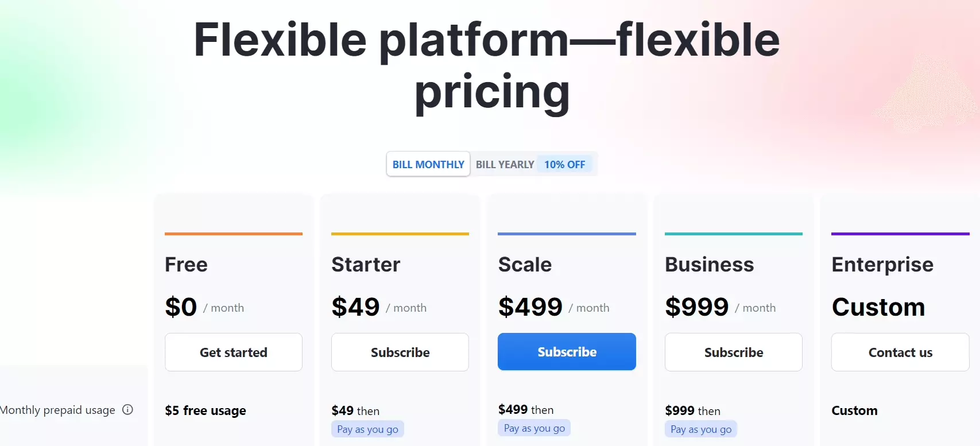The image size is (980, 446).
Task: Open Monthly prepaid usage info icon
Action: [x=128, y=410]
